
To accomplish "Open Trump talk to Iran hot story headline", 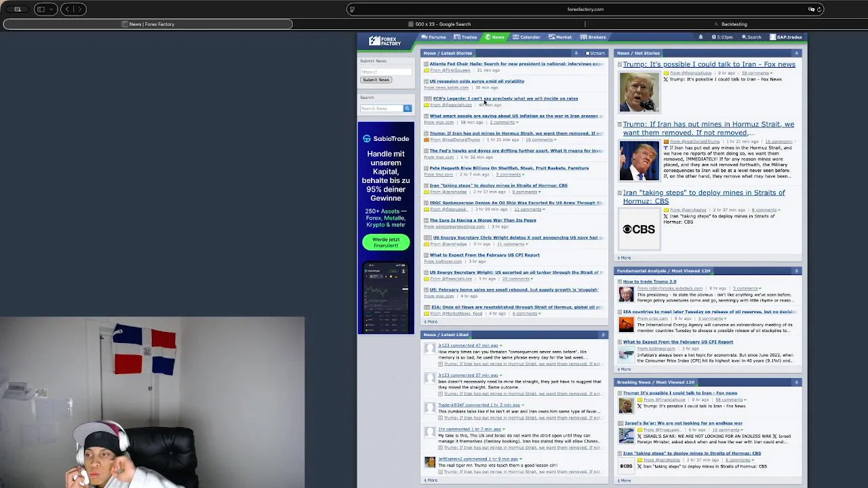I will [709, 64].
